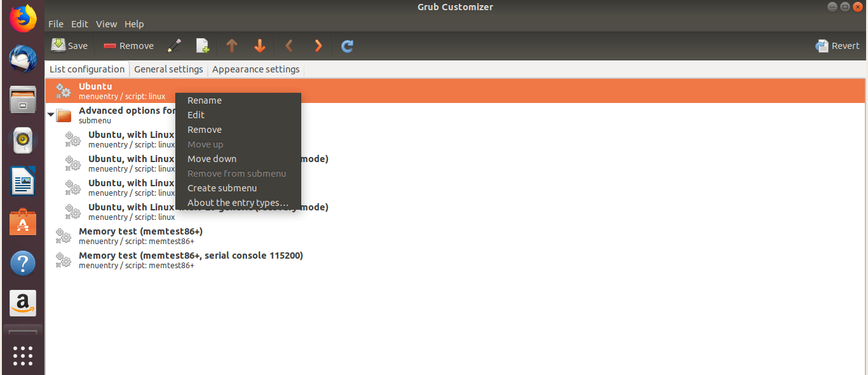
Task: Click the toolbar Remove button with red minus
Action: (128, 46)
